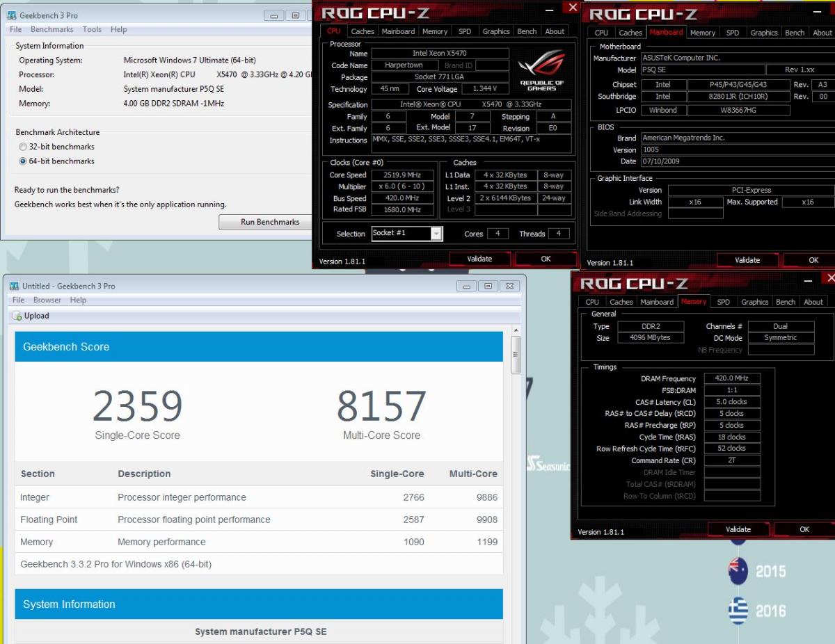Click the DRAM Frequency value 420.0 MHz
The image size is (835, 644).
tap(733, 378)
